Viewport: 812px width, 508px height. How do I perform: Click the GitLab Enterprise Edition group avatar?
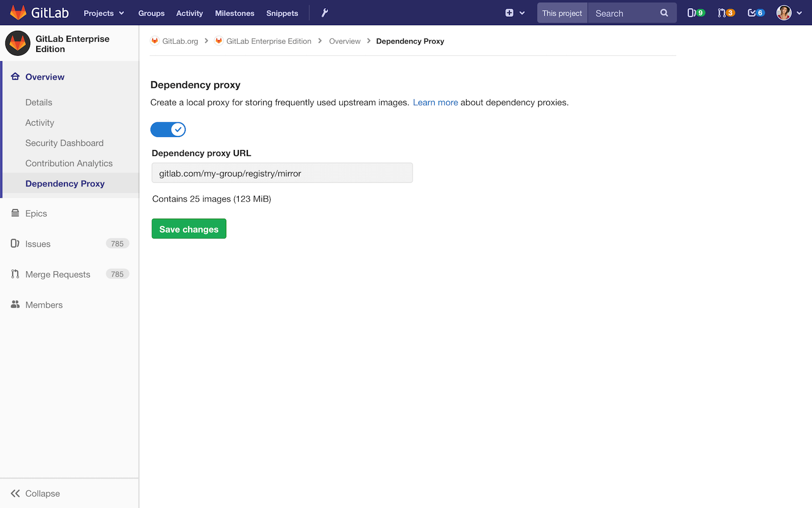click(x=17, y=43)
